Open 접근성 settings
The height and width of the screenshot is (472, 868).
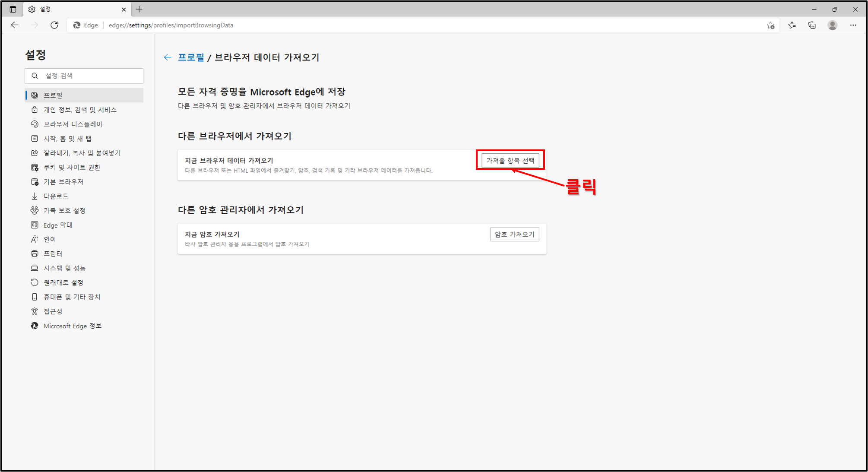[x=84, y=311]
